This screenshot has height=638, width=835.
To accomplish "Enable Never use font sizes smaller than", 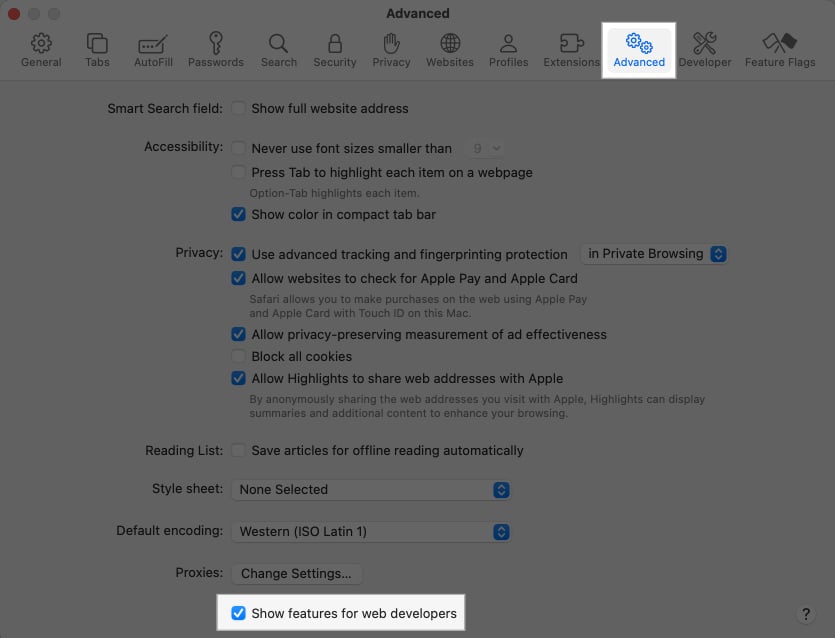I will pos(238,148).
